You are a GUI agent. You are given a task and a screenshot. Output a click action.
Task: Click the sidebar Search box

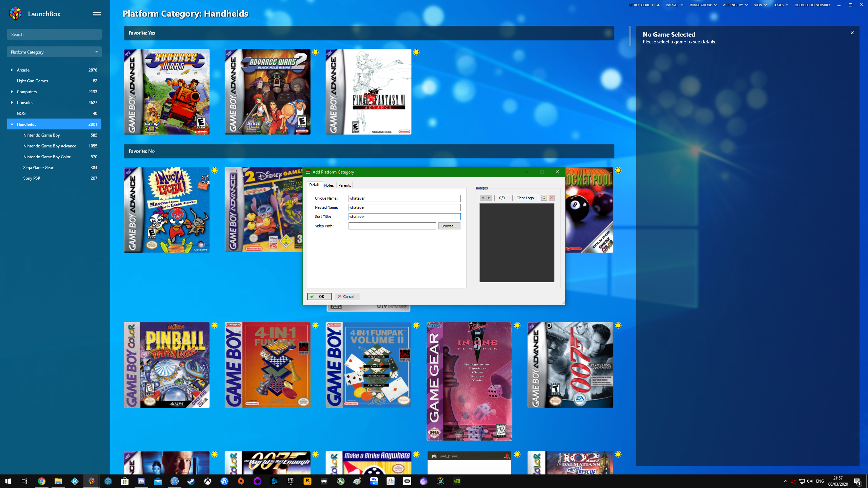coord(54,34)
